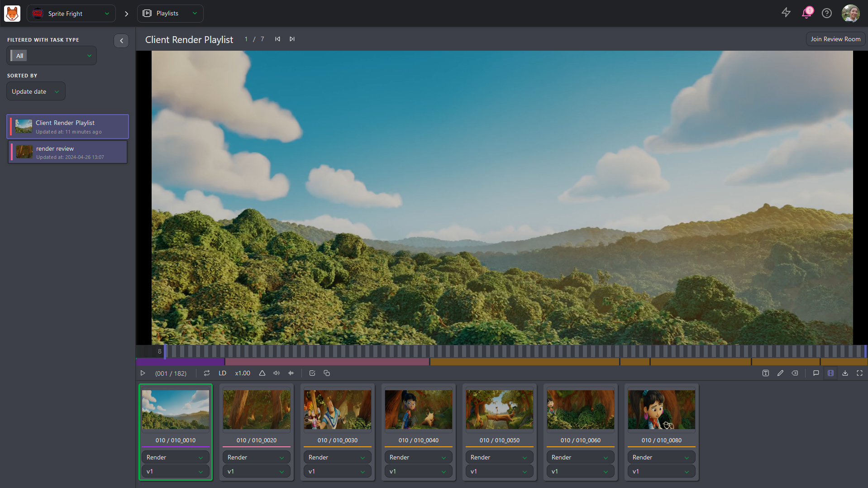
Task: Expand the task type filter set to All
Action: [x=52, y=56]
